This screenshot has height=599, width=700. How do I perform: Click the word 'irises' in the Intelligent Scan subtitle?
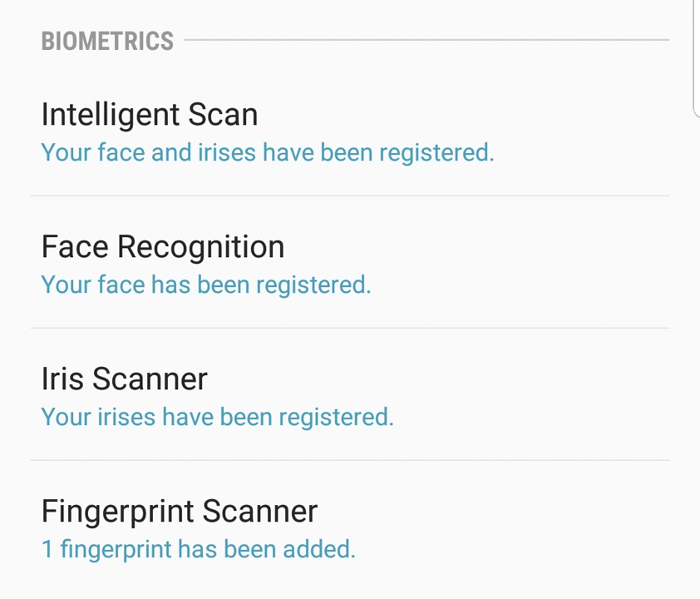click(x=227, y=152)
